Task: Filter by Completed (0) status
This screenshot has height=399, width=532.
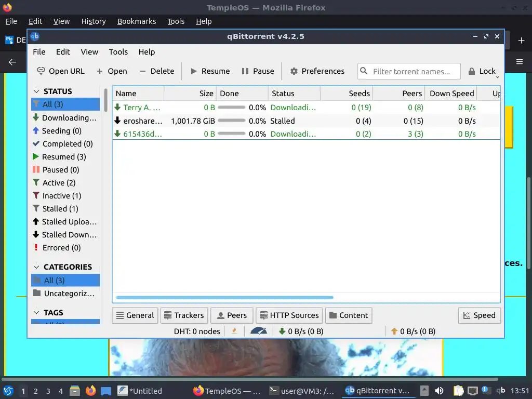Action: 65,144
